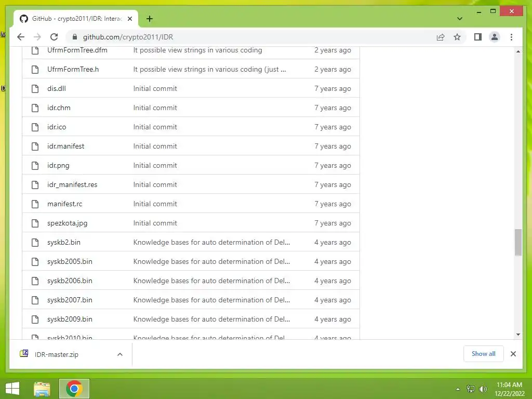
Task: Open the UfrmFormTree.dfm file
Action: [77, 50]
